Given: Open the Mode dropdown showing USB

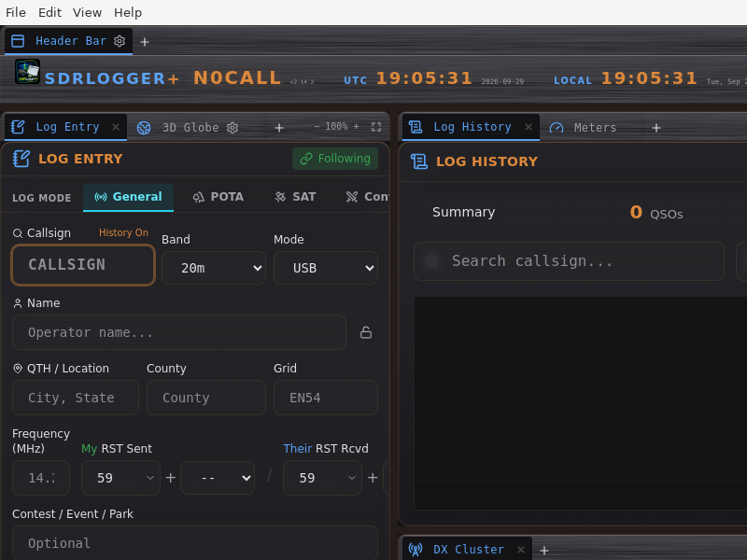Looking at the screenshot, I should tap(326, 268).
